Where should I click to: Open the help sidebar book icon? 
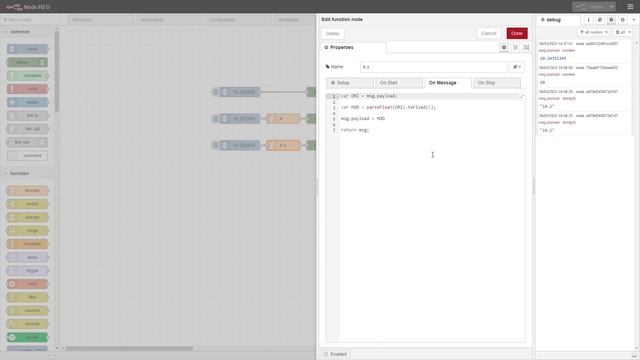pos(600,20)
